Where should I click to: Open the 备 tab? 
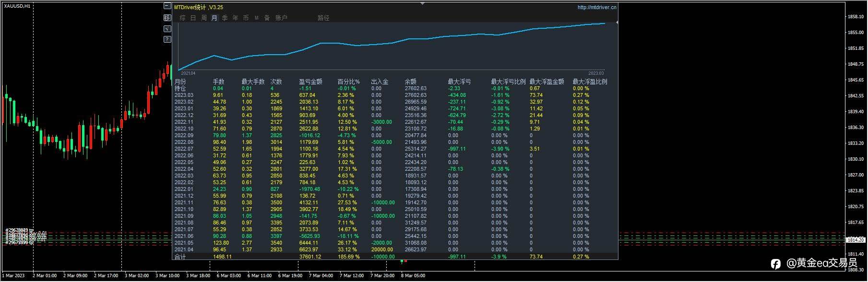(x=267, y=18)
